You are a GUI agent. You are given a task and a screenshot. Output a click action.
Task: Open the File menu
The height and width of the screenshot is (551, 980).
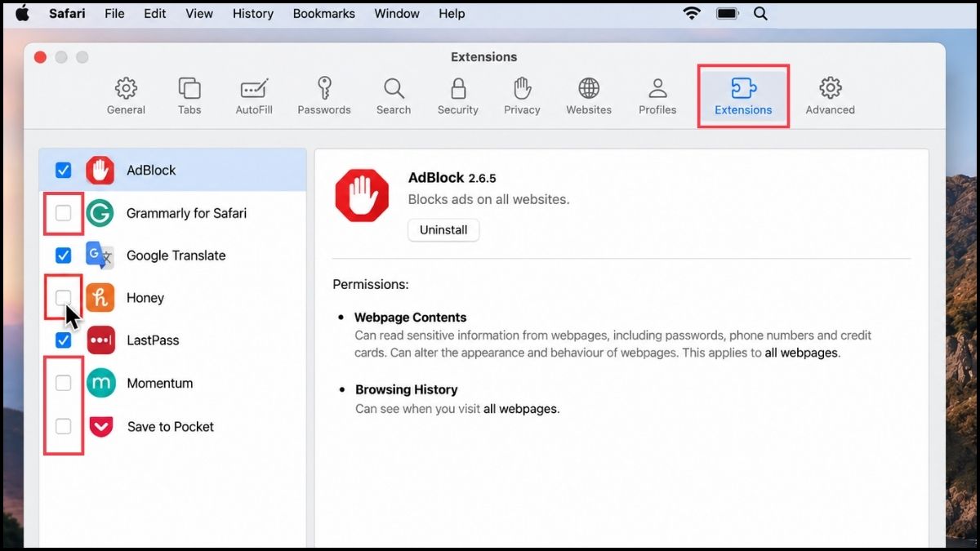pos(114,13)
